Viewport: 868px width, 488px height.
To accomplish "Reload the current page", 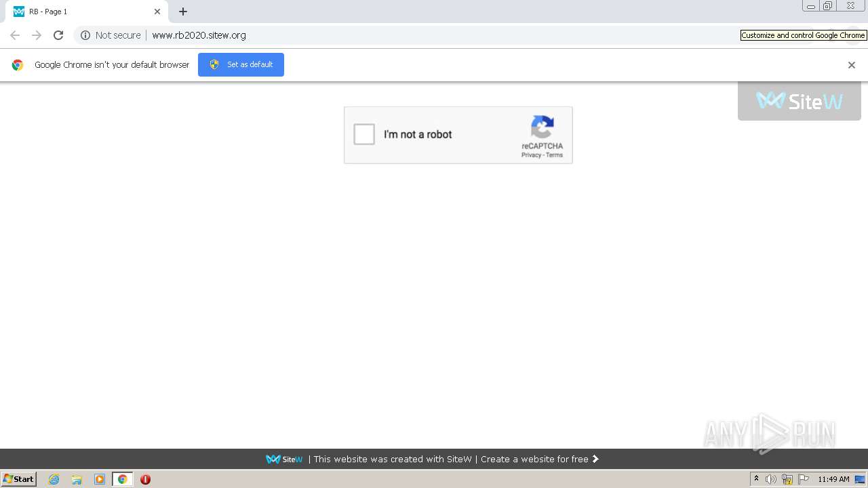I will pyautogui.click(x=58, y=35).
